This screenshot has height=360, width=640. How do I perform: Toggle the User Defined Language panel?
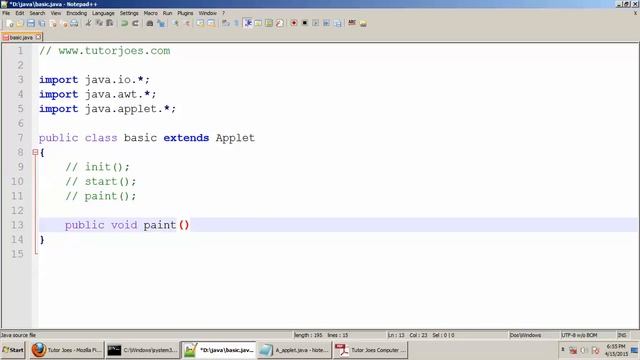(x=258, y=23)
